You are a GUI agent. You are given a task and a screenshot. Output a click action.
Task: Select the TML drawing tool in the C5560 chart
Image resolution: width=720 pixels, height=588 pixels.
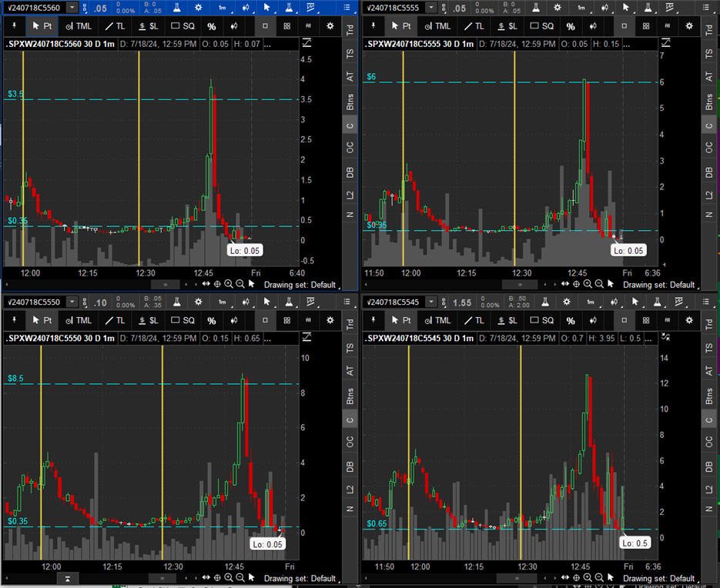[78, 25]
